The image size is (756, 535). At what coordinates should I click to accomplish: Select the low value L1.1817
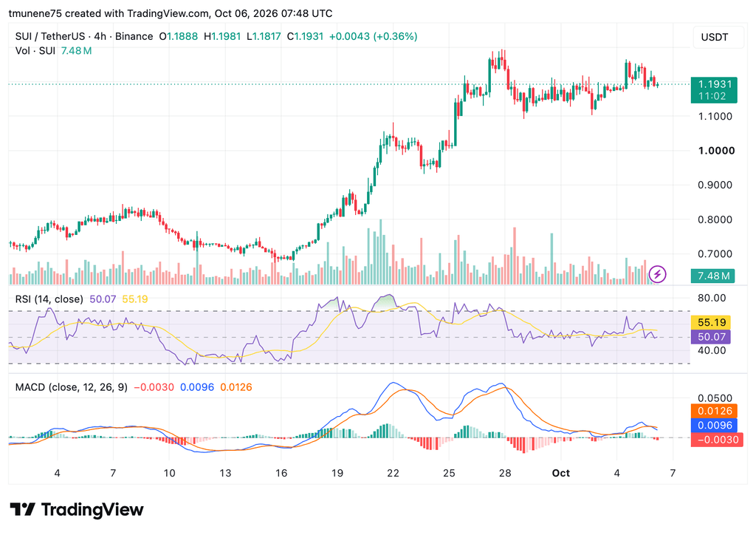[264, 36]
